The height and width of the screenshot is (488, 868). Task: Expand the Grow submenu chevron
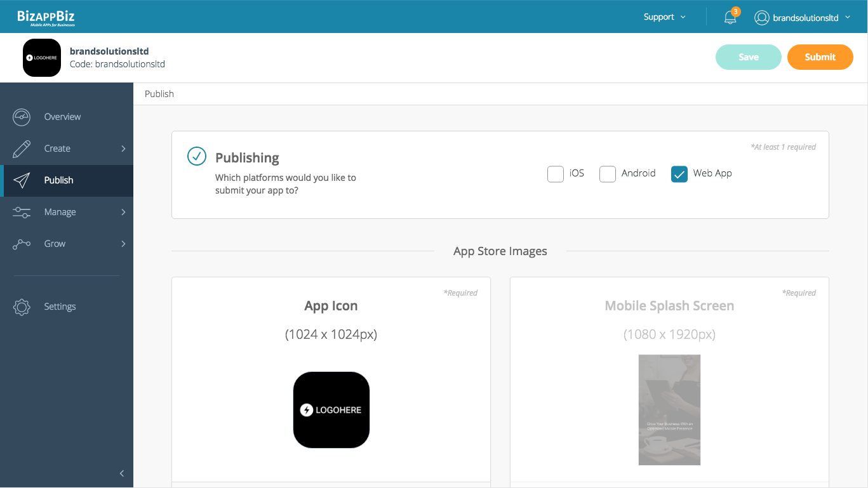[123, 244]
